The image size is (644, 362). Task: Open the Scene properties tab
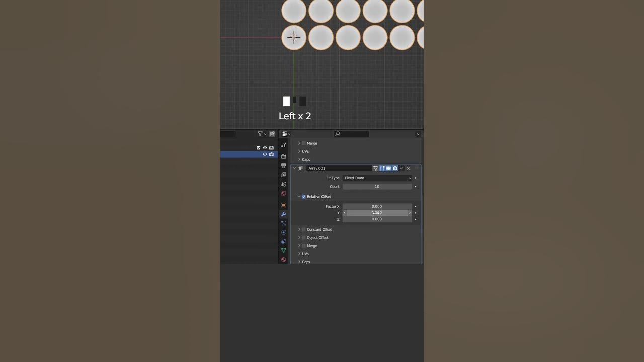point(284,184)
